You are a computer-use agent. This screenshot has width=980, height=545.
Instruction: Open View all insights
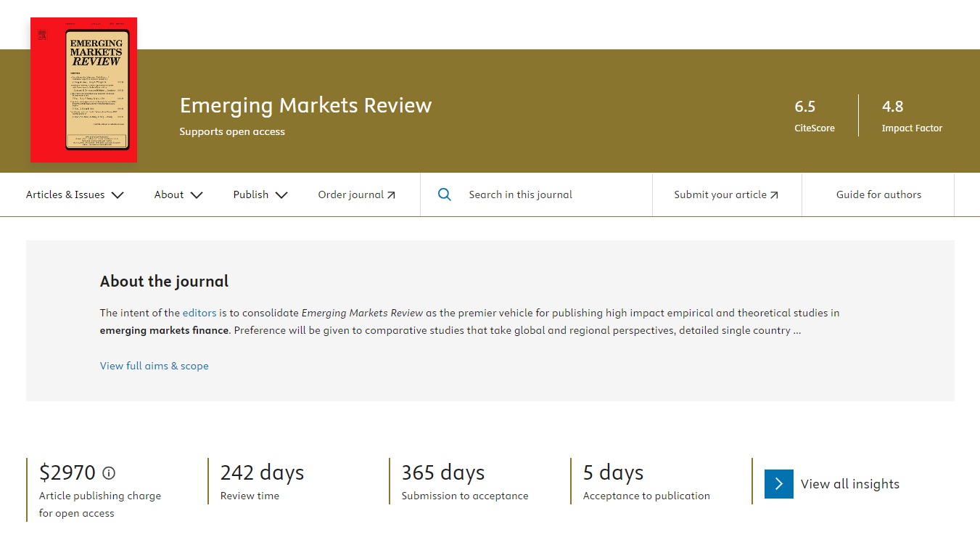850,484
